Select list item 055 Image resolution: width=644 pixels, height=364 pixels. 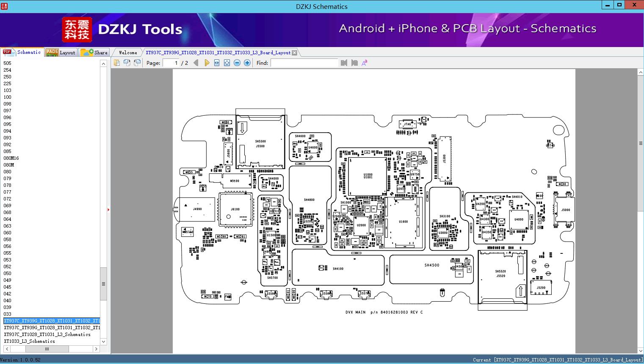tap(8, 253)
